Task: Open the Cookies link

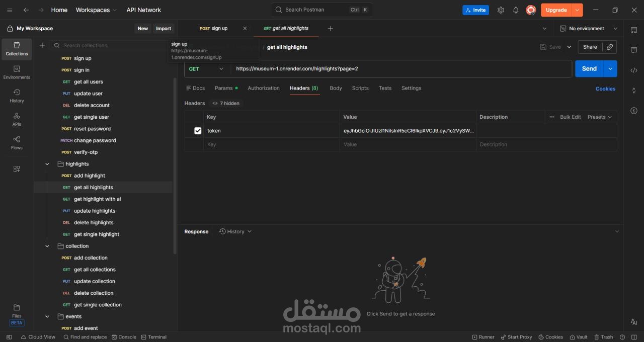Action: tap(605, 89)
